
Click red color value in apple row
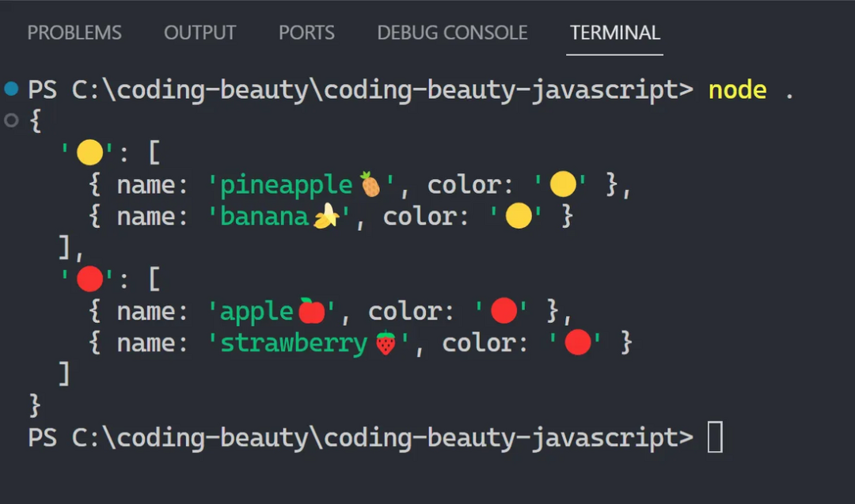pyautogui.click(x=503, y=311)
